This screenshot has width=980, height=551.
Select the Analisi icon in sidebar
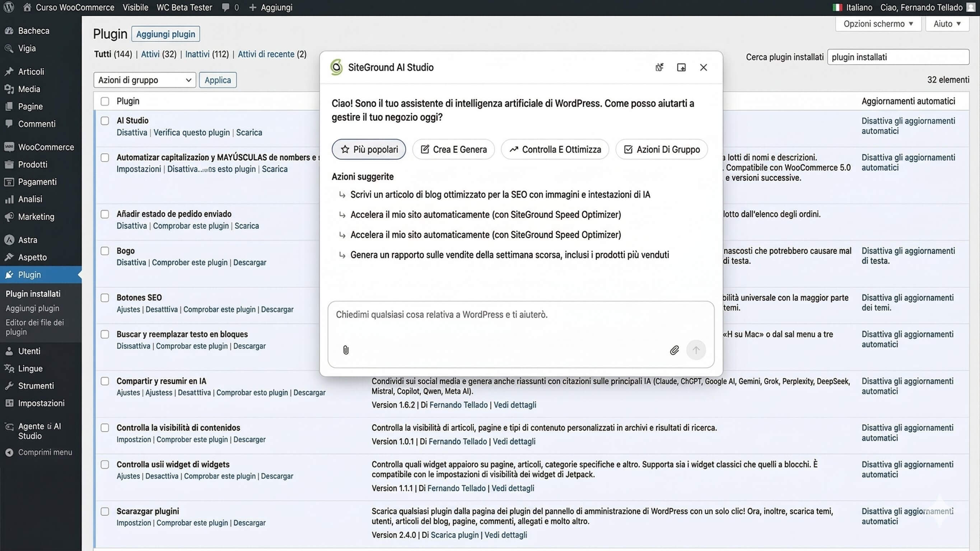pyautogui.click(x=9, y=199)
